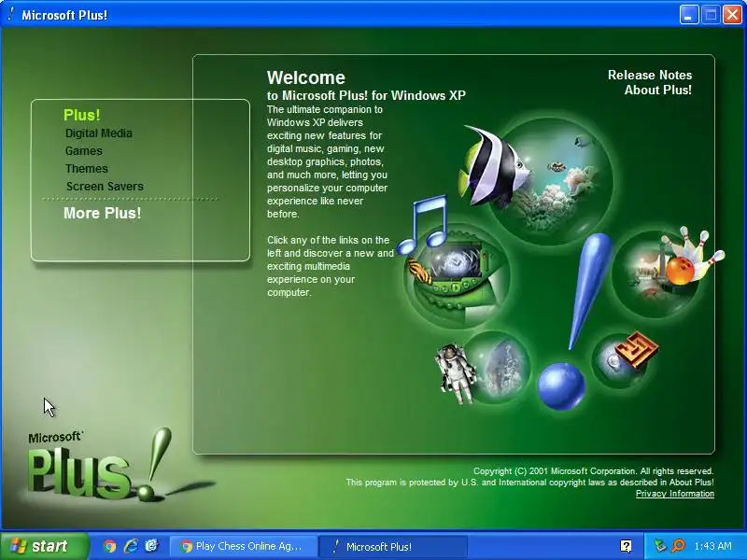Switch to Play Chess Online taskbar window

pos(244,546)
